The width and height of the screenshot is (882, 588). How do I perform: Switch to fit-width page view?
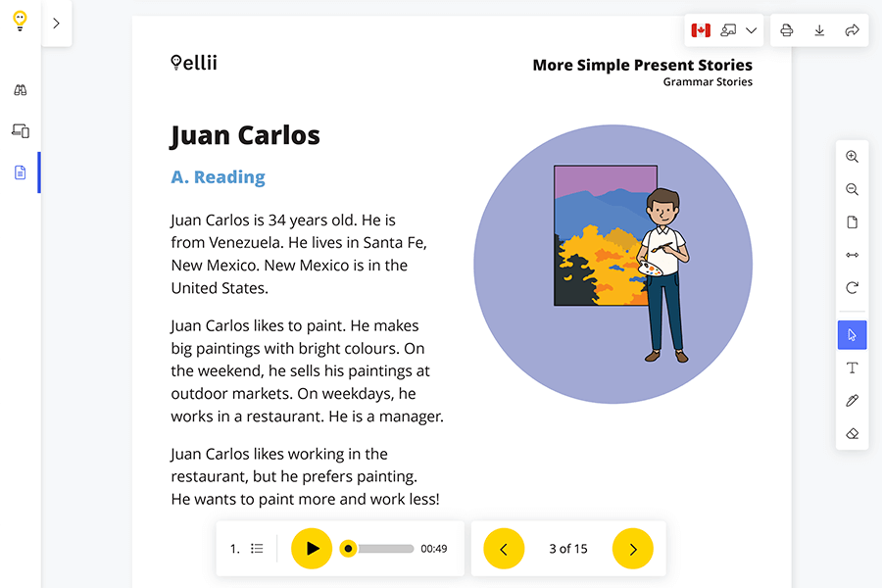point(852,255)
